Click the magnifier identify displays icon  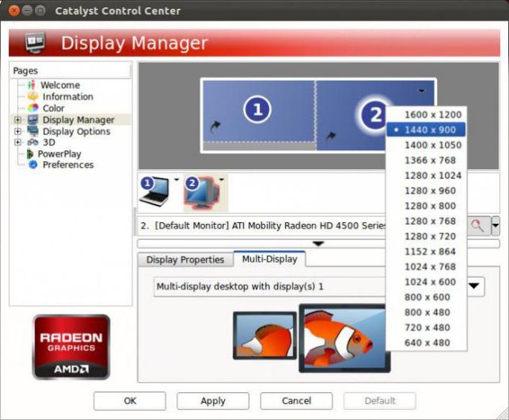point(478,225)
